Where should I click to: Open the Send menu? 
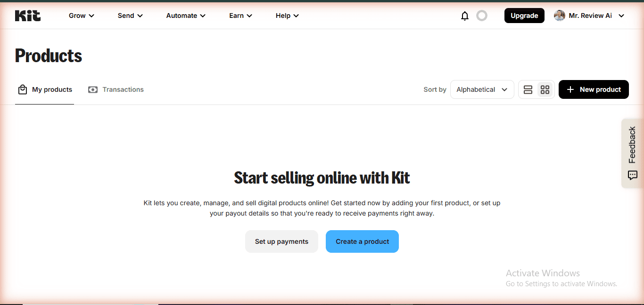coord(130,16)
